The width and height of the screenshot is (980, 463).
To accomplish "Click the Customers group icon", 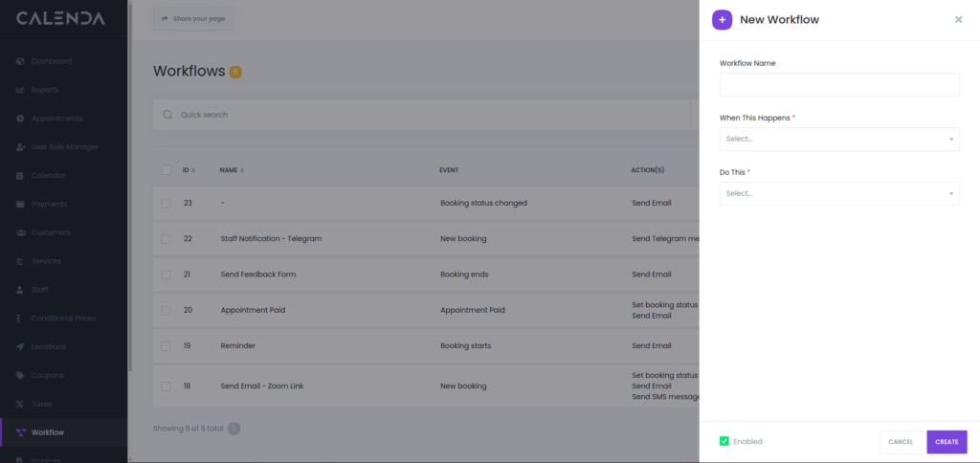I will coord(20,232).
